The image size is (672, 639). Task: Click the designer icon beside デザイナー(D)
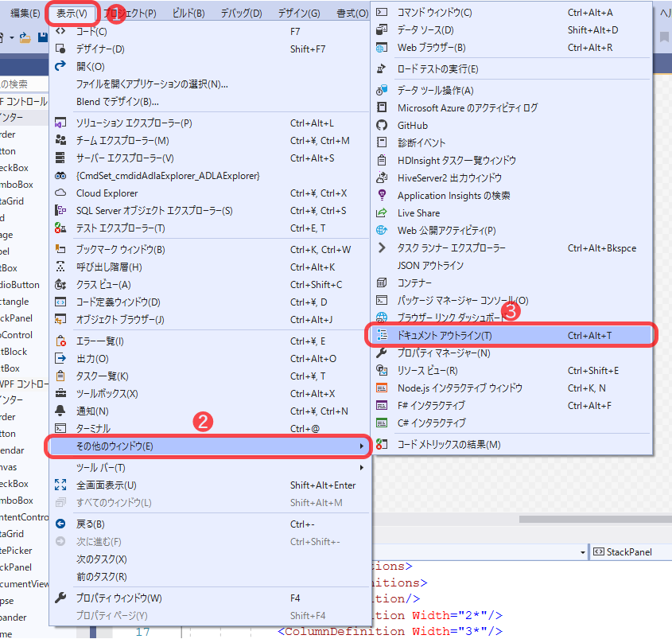60,49
